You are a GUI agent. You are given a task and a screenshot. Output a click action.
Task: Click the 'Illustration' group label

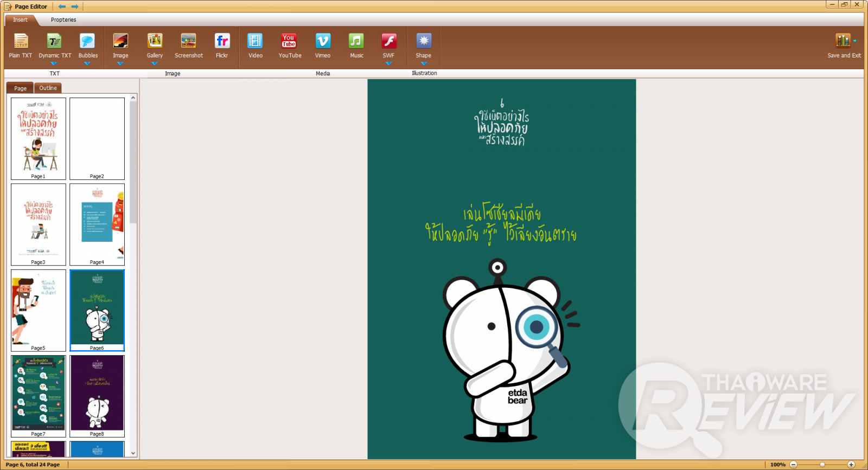[x=424, y=73]
